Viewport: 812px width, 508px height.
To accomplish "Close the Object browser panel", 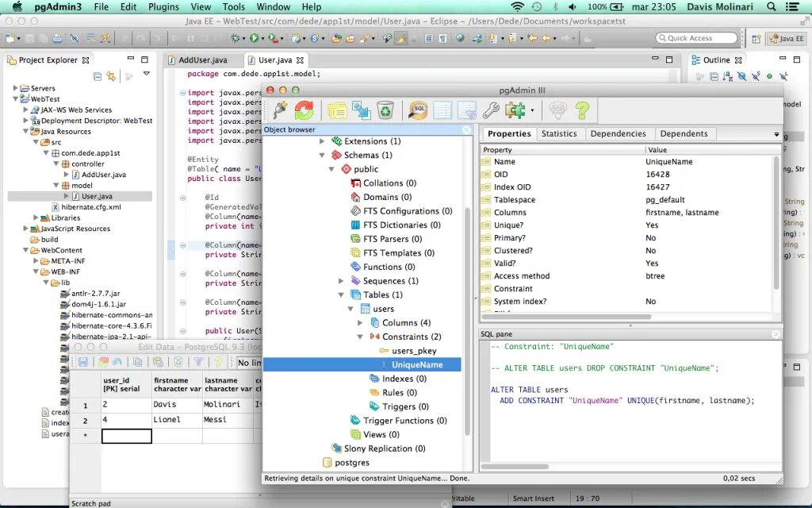I will tap(466, 129).
